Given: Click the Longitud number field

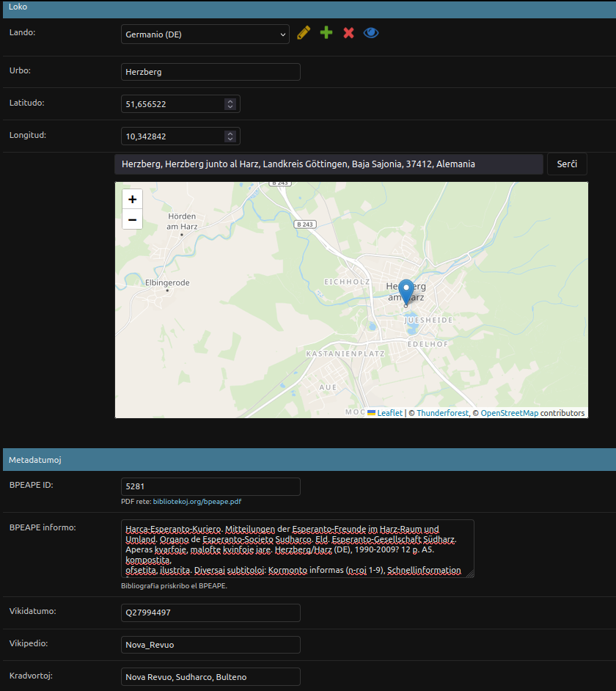Looking at the screenshot, I should (180, 136).
